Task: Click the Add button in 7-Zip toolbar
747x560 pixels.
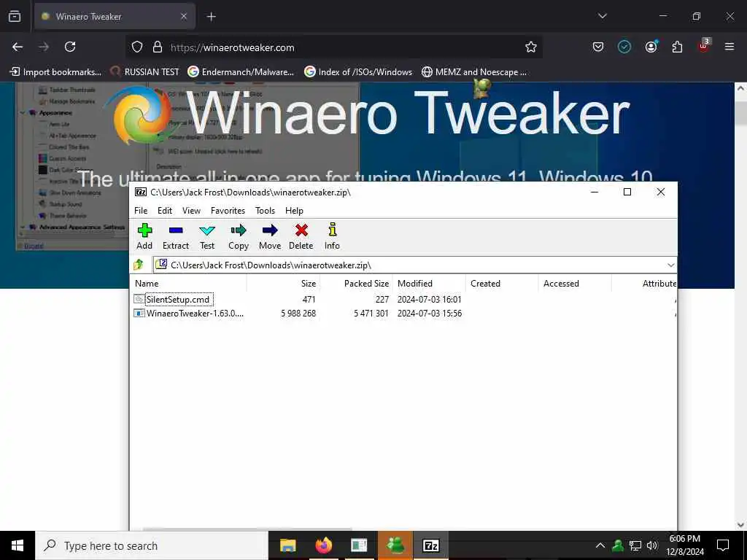Action: tap(144, 236)
